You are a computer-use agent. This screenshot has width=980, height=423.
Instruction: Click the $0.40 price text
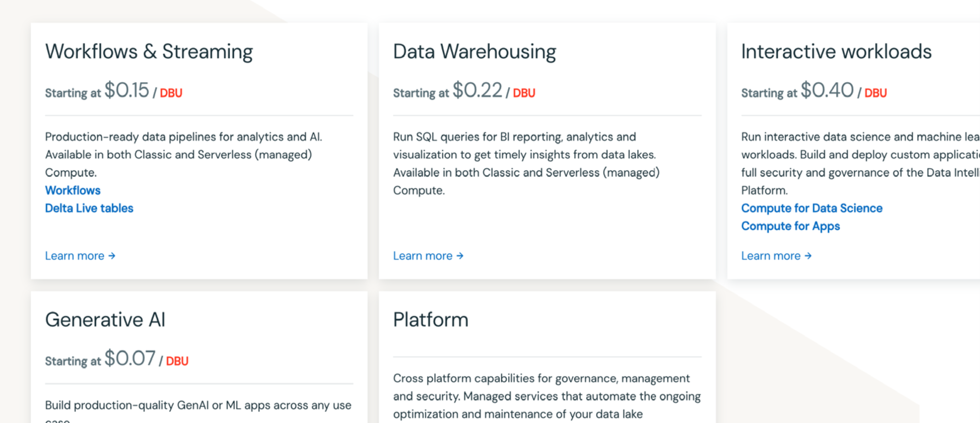point(827,91)
